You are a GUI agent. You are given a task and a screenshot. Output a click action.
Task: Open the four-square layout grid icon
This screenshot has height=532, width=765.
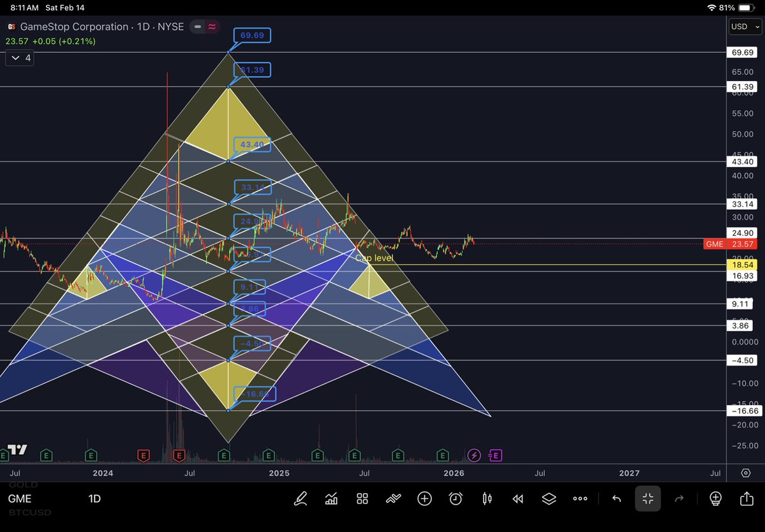tap(362, 498)
